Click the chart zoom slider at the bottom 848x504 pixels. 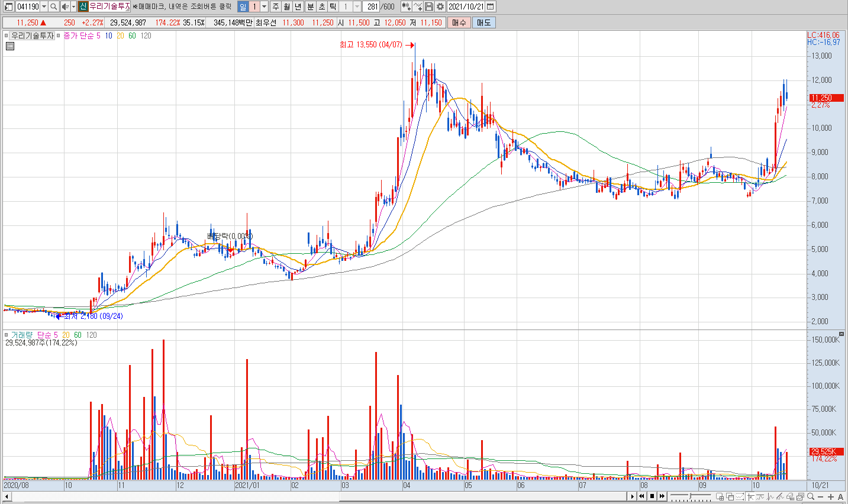[691, 496]
